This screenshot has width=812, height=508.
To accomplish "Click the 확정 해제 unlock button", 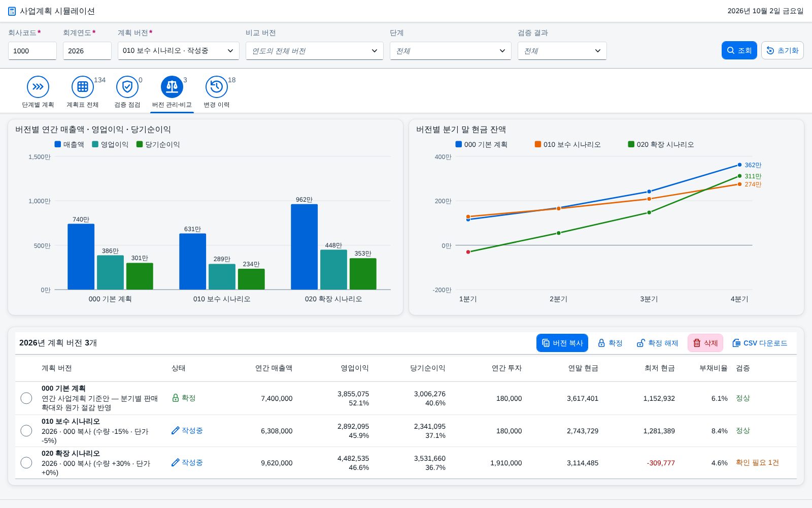I will point(658,343).
